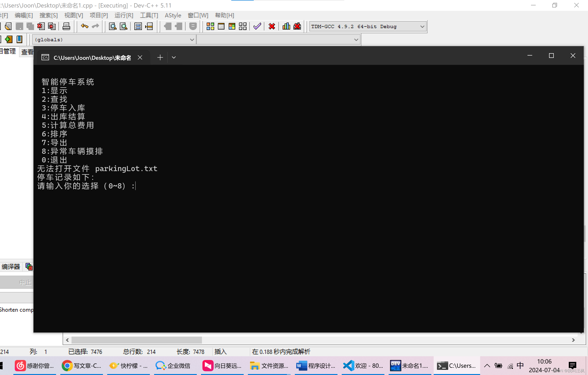Click the Open file toolbar icon

coord(8,26)
